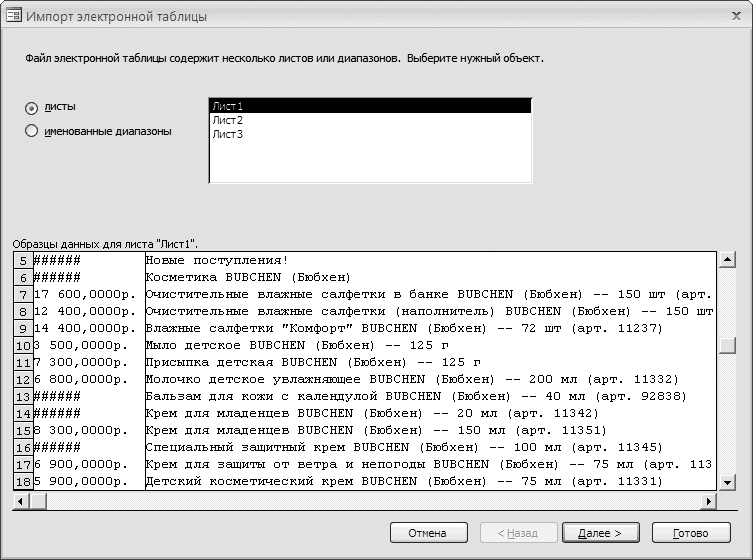Select row header 10 in the data preview
The height and width of the screenshot is (560, 753).
(x=22, y=345)
